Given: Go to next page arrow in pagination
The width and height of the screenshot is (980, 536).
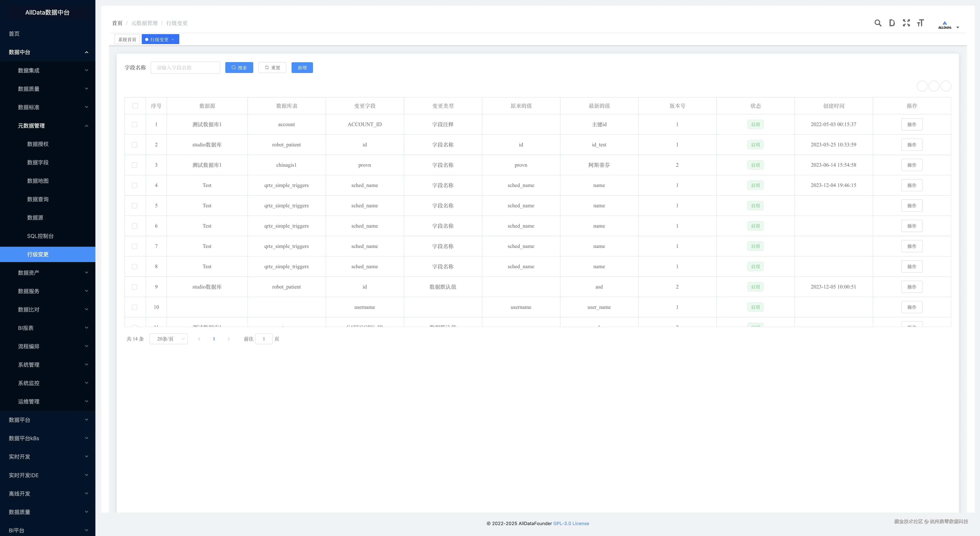Looking at the screenshot, I should pyautogui.click(x=229, y=339).
